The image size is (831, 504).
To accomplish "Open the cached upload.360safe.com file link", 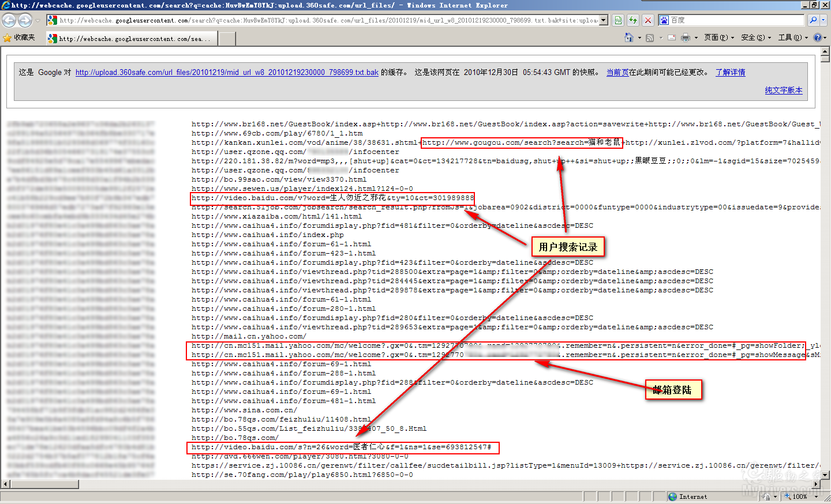I will pyautogui.click(x=227, y=72).
